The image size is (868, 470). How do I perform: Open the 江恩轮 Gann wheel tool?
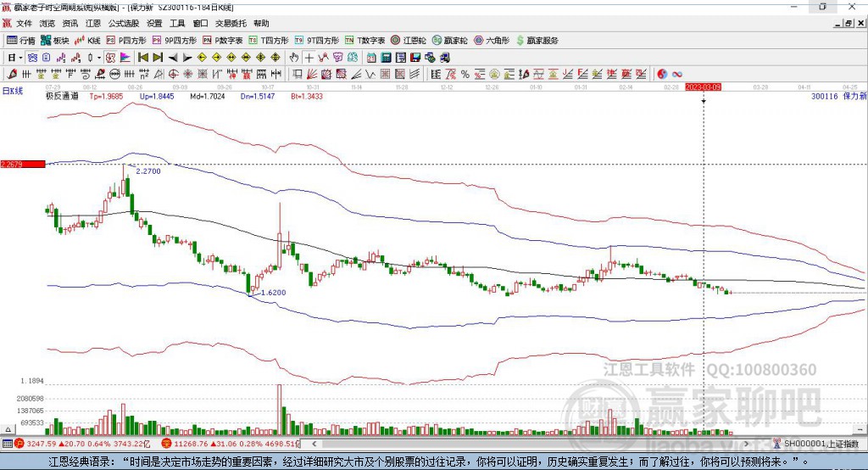click(x=409, y=40)
